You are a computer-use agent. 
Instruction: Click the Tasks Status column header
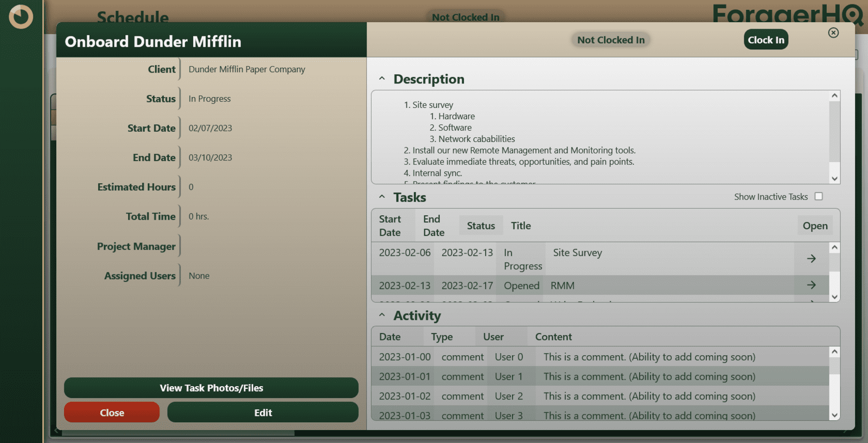[x=481, y=226]
